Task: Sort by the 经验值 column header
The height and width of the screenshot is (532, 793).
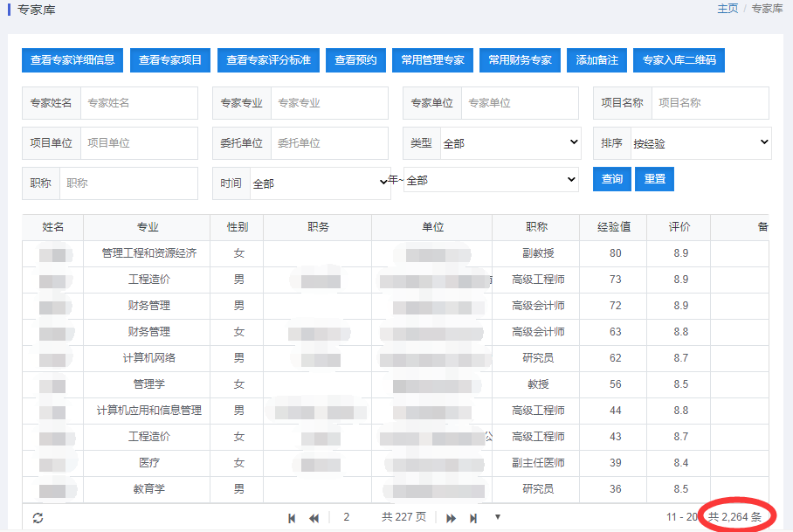Action: click(614, 227)
